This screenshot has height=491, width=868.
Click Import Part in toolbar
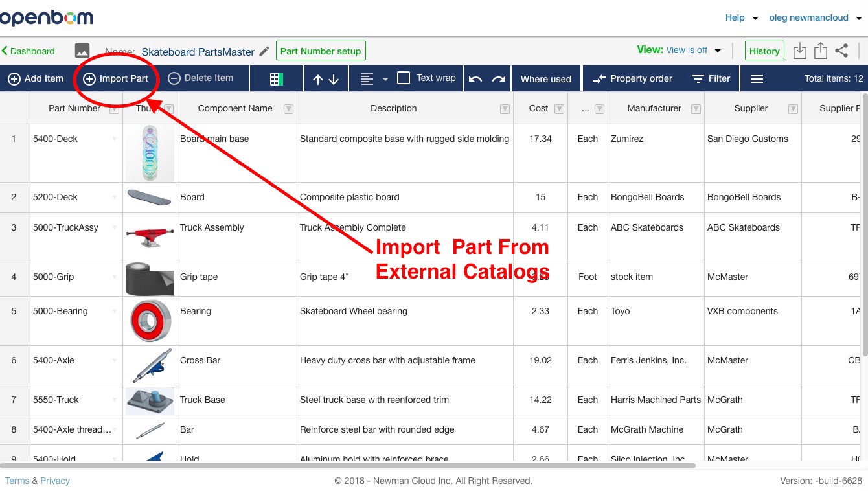(116, 78)
